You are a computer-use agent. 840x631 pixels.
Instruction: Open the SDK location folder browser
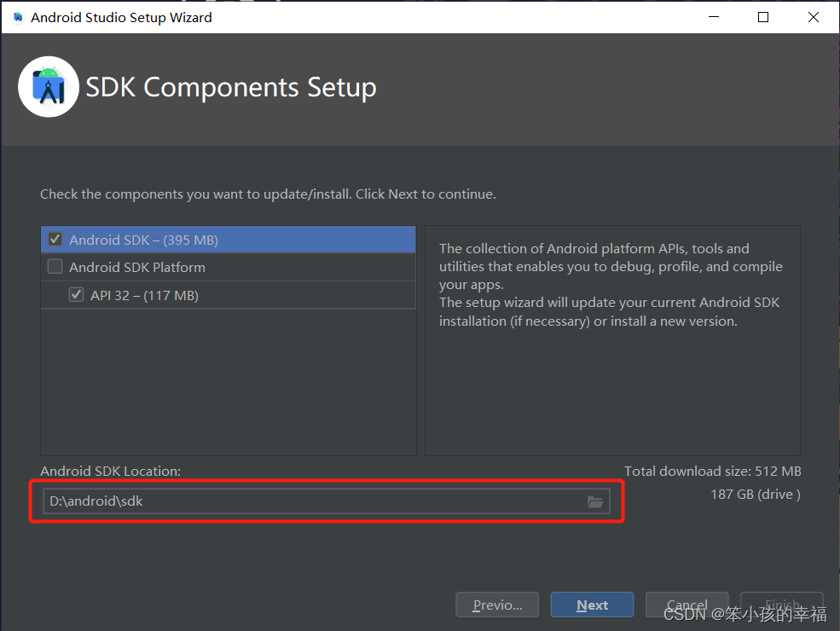pos(595,501)
